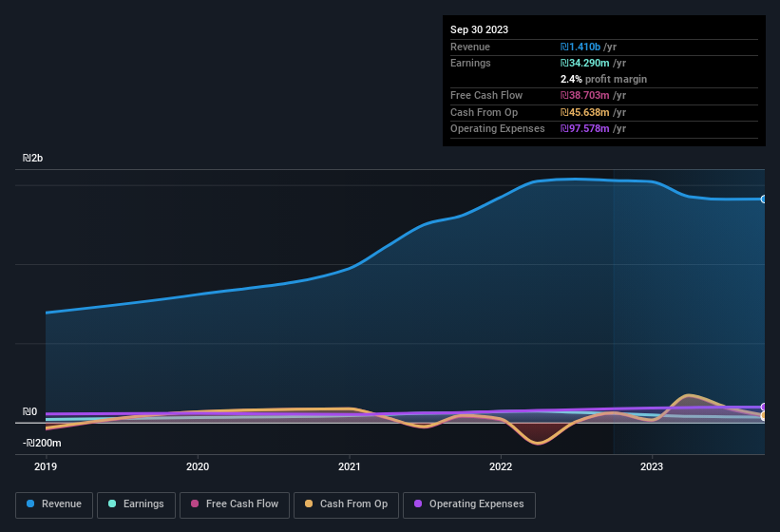Click the -₪200m y-axis label
Screen dimensions: 780x532
coord(42,443)
